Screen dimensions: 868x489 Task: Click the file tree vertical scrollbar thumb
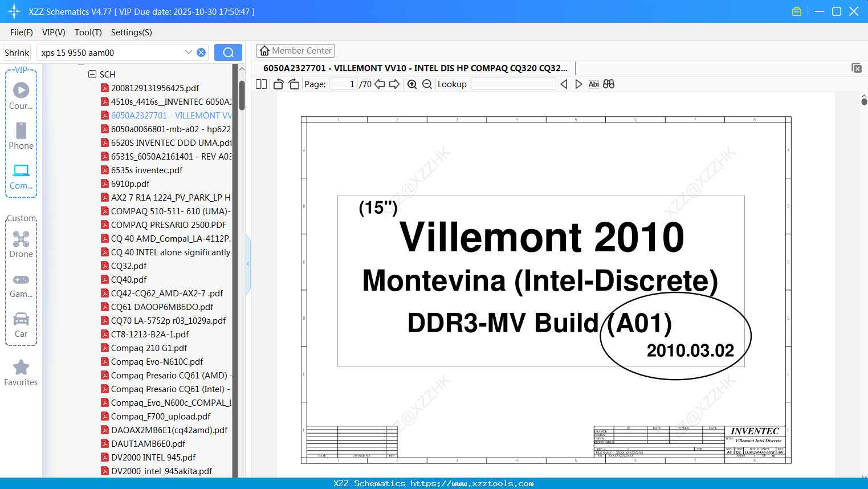pyautogui.click(x=242, y=95)
